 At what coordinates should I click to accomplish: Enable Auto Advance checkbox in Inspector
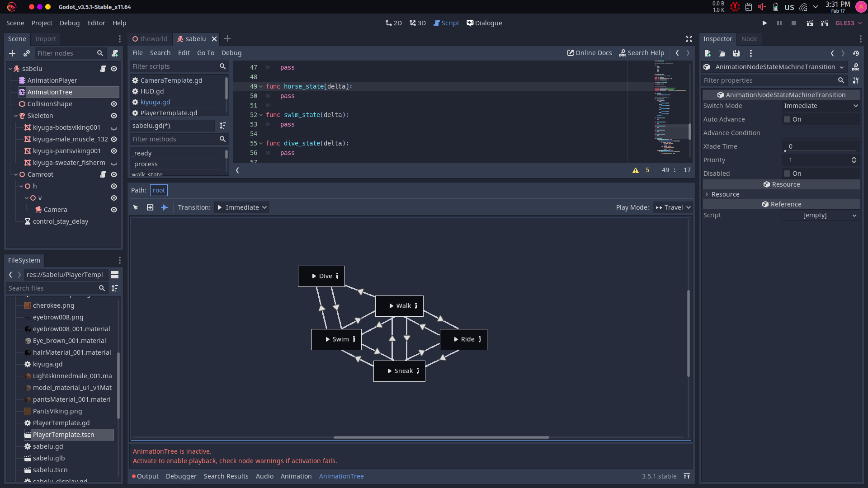coord(787,118)
